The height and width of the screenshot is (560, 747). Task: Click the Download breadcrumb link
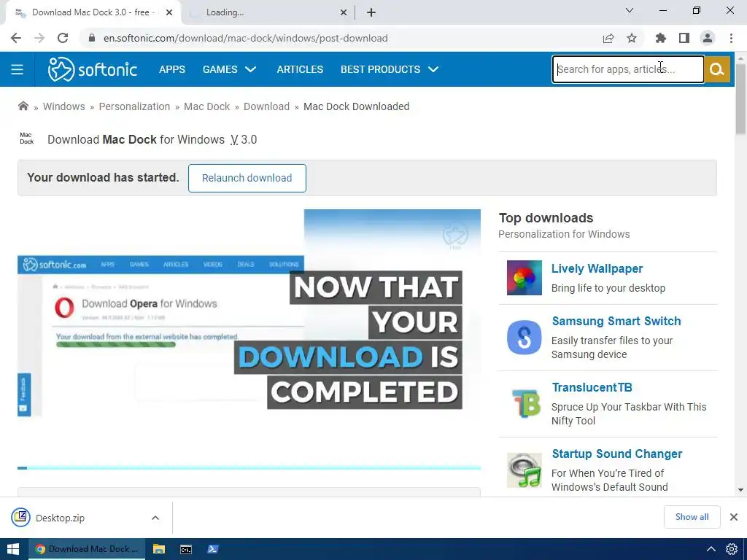pyautogui.click(x=266, y=106)
